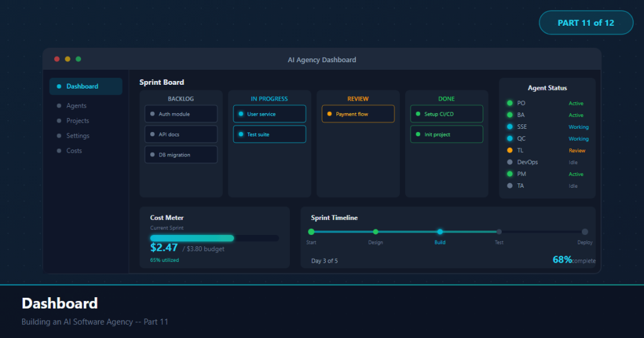
Task: Click the gray dot on Auth module
Action: [152, 114]
